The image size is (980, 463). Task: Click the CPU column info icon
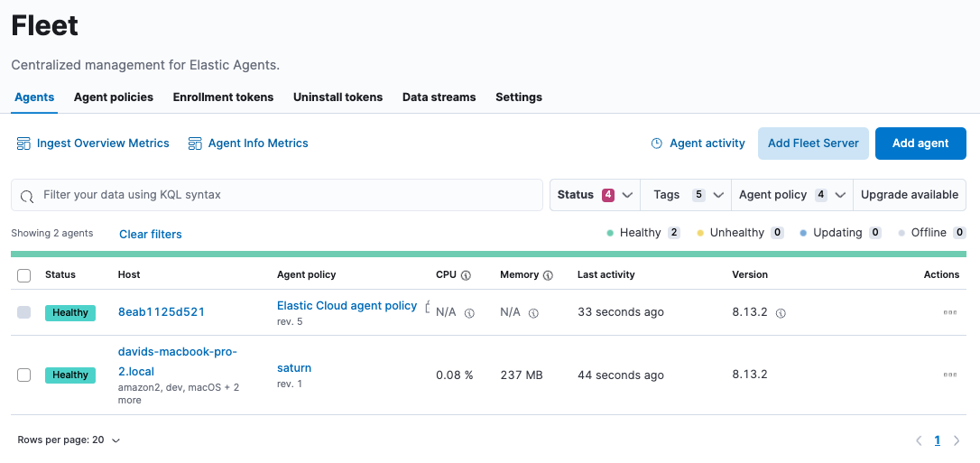pyautogui.click(x=466, y=275)
